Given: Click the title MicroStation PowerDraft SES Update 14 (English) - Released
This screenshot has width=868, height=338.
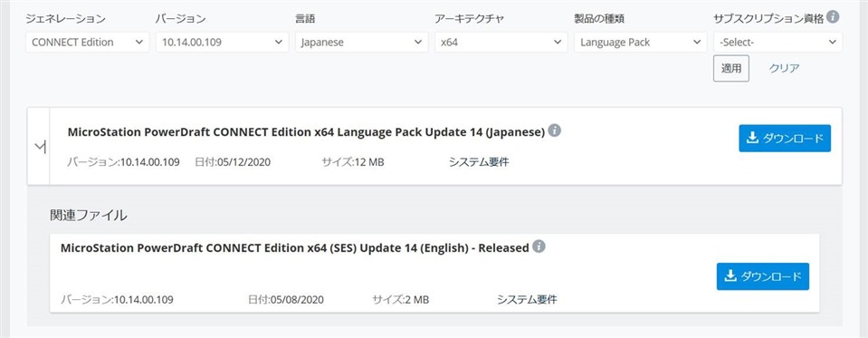Looking at the screenshot, I should [x=294, y=247].
